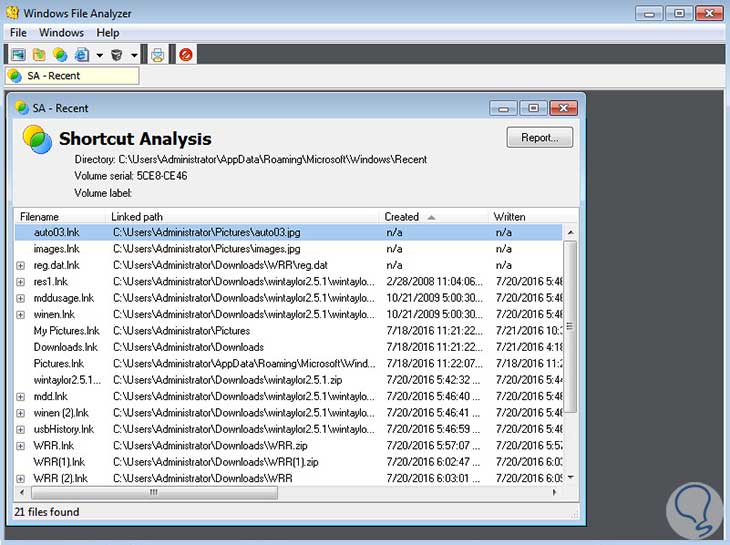Click created date 7/20/2016 5:46:59 for usbHistory.lnk
730x545 pixels.
(433, 429)
